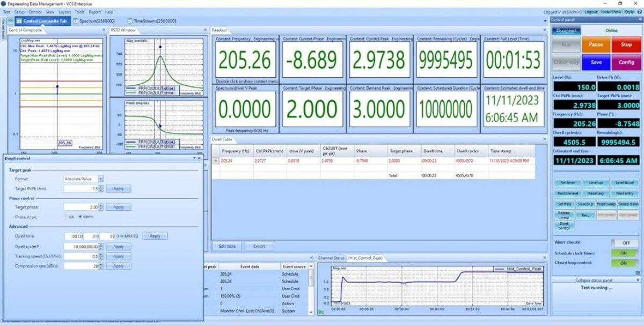Screen dimensions: 644x325
Task: Click the Logout button
Action: pos(591,12)
